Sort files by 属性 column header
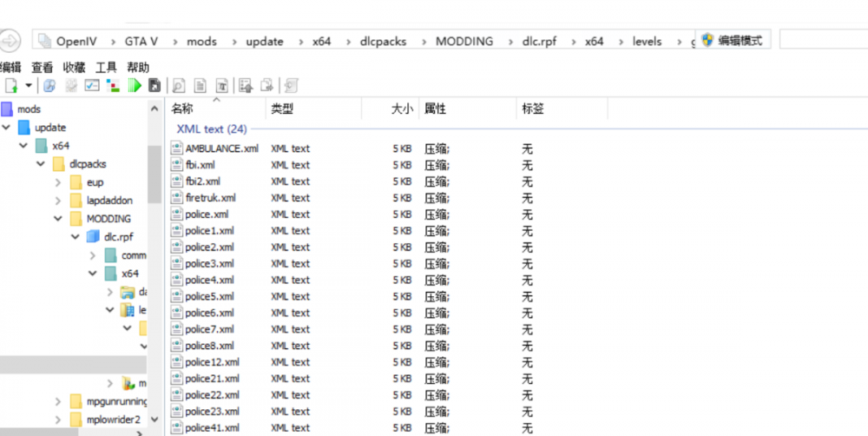This screenshot has width=868, height=436. click(x=468, y=109)
